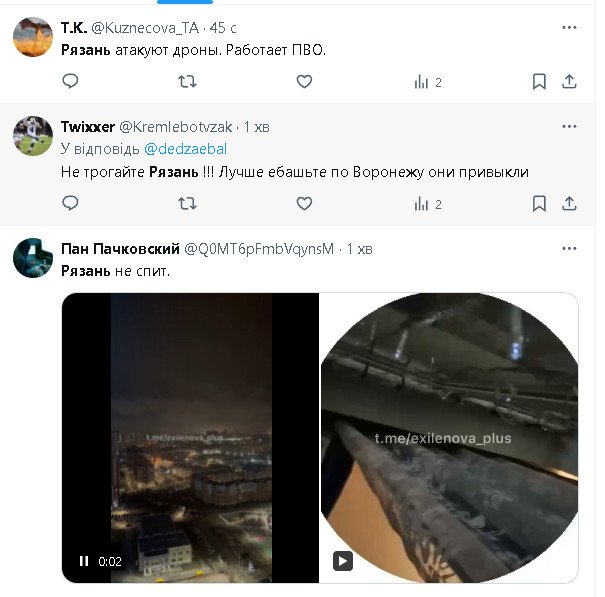Reply to the T.K. tweet about Рязань

70,82
